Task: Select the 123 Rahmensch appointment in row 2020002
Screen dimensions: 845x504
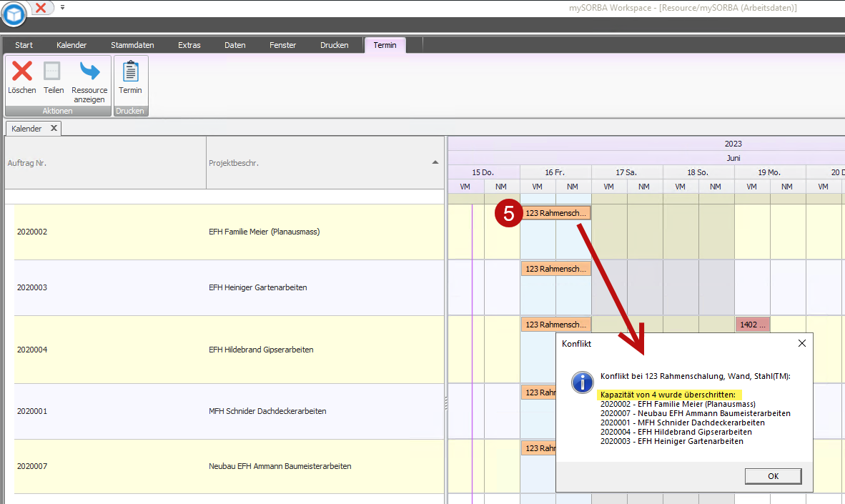Action: [x=555, y=213]
